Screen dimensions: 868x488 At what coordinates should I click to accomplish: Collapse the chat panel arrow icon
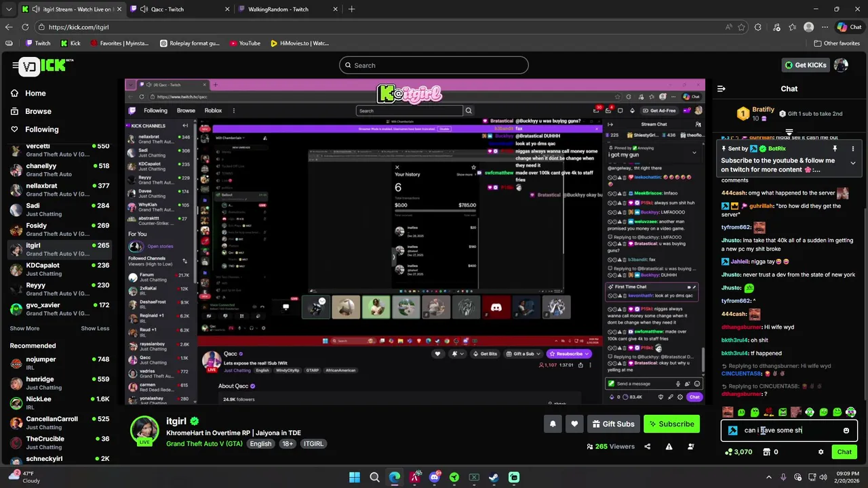click(722, 89)
